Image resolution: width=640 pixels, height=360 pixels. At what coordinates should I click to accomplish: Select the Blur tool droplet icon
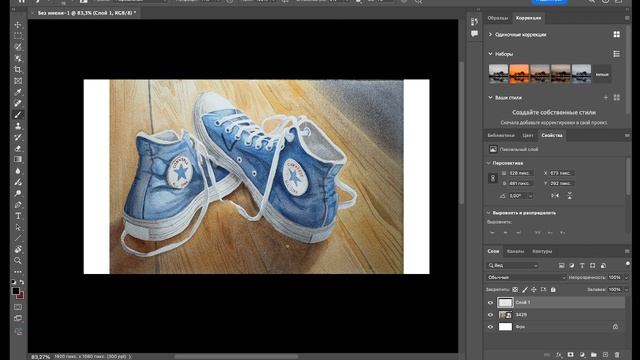point(18,171)
